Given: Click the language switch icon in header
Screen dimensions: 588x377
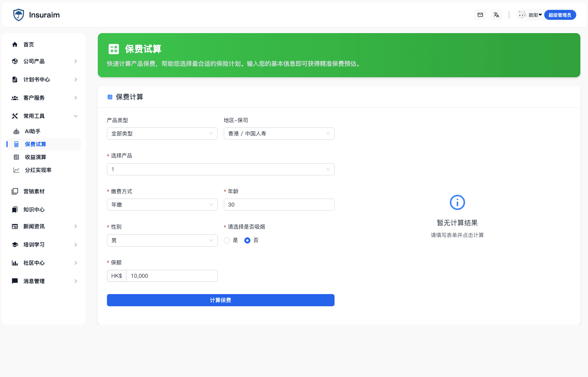Looking at the screenshot, I should pyautogui.click(x=496, y=15).
